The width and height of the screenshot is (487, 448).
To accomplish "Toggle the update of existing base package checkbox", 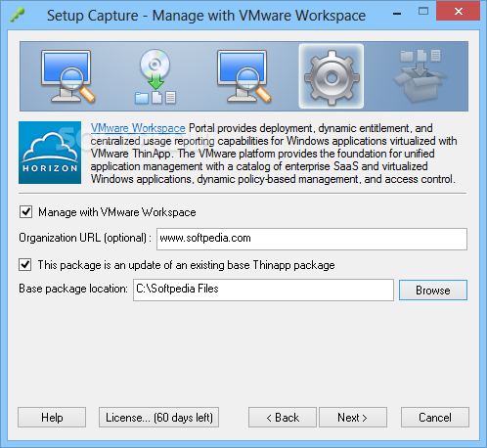I will tap(25, 265).
